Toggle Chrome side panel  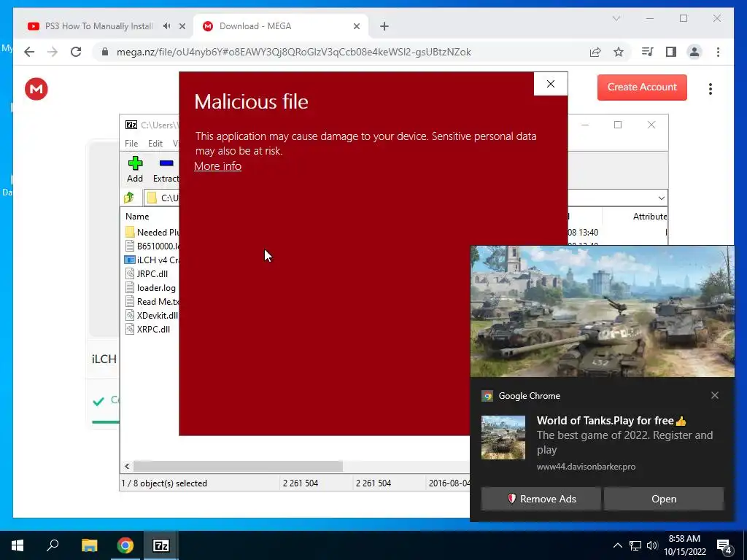click(x=671, y=52)
